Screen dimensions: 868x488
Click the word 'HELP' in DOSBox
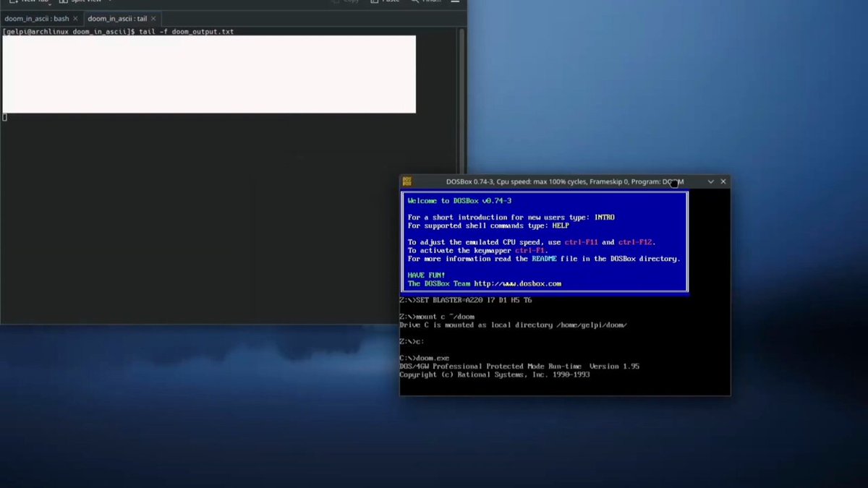point(561,226)
